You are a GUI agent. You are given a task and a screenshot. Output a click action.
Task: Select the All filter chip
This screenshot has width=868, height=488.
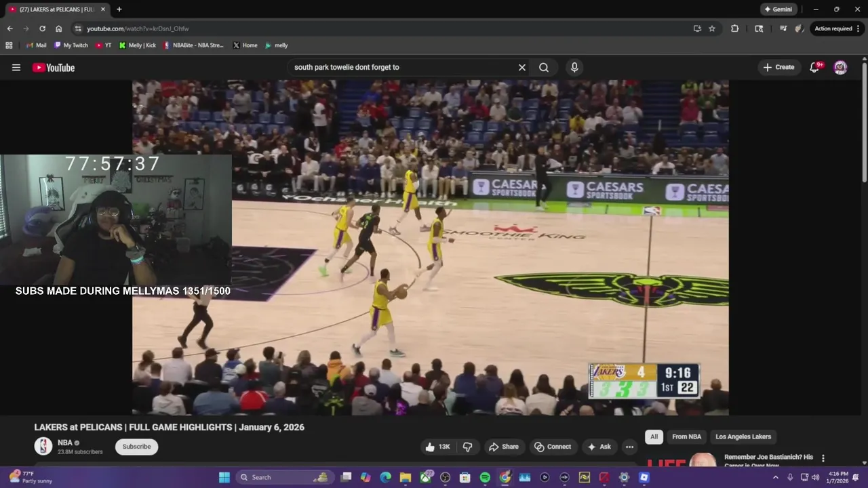point(654,436)
